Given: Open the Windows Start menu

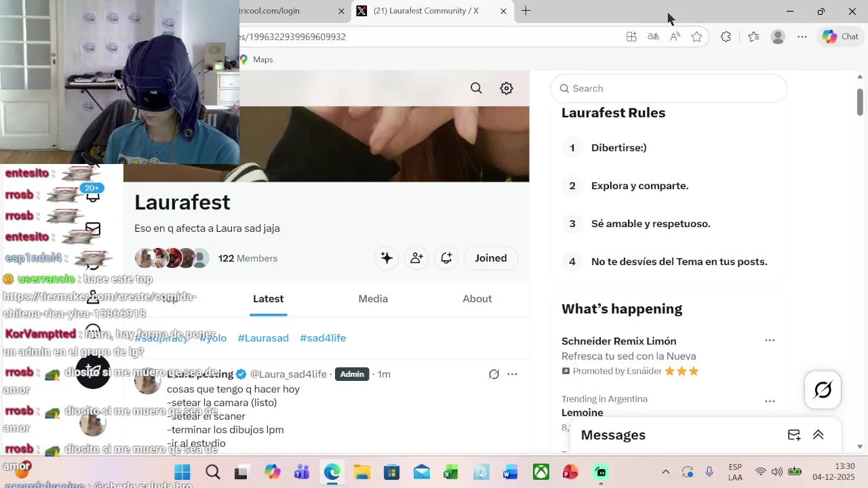Looking at the screenshot, I should (182, 472).
